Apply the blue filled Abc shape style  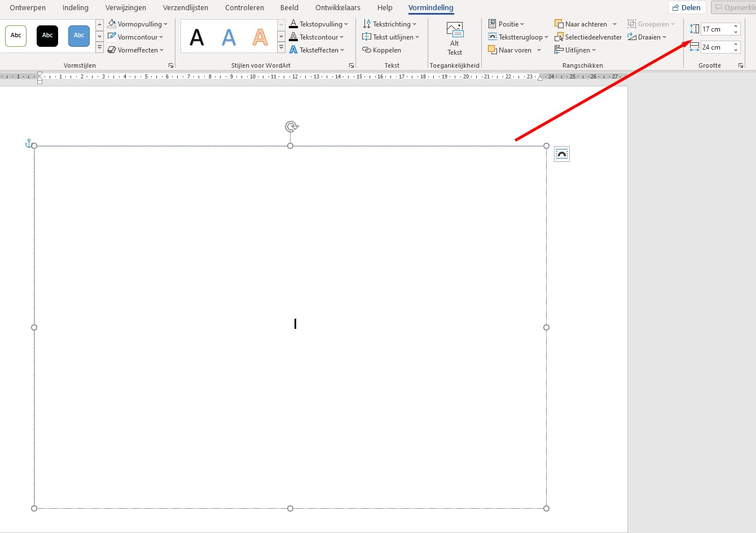point(79,36)
